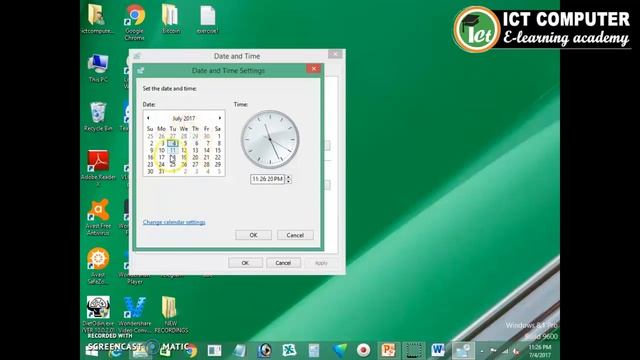Select July 31 in the calendar

[162, 171]
